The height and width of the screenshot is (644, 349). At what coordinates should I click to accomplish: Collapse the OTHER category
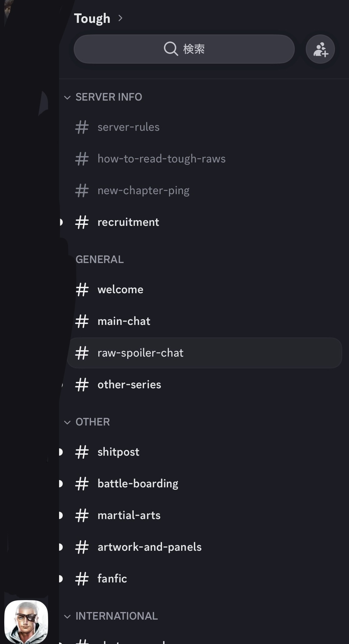[67, 422]
